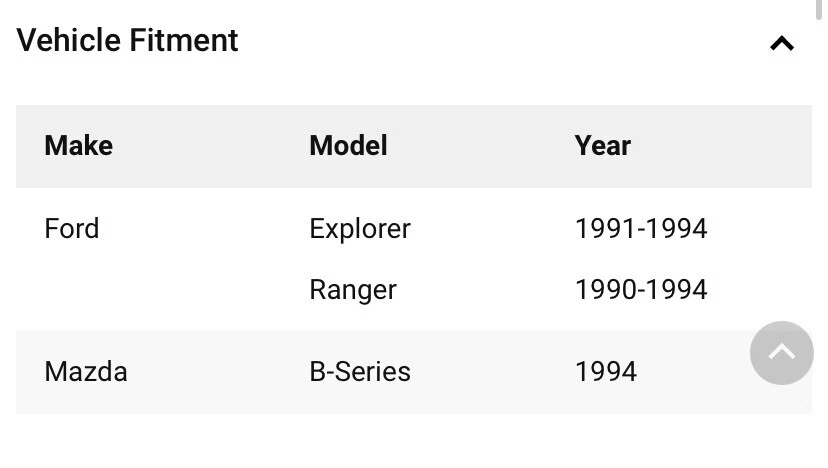Click the Vehicle Fitment heading
828x468 pixels.
(128, 41)
